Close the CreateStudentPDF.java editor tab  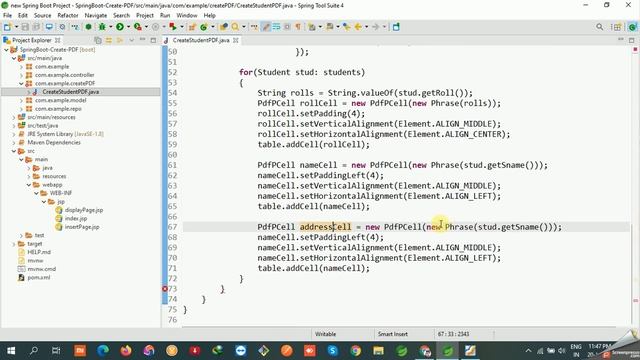[236, 40]
